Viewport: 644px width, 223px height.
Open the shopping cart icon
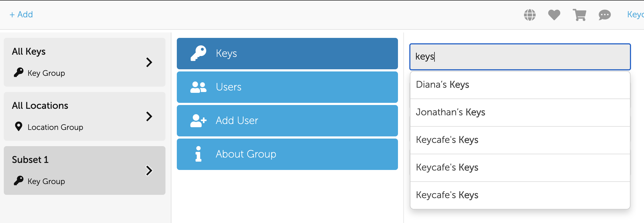579,15
